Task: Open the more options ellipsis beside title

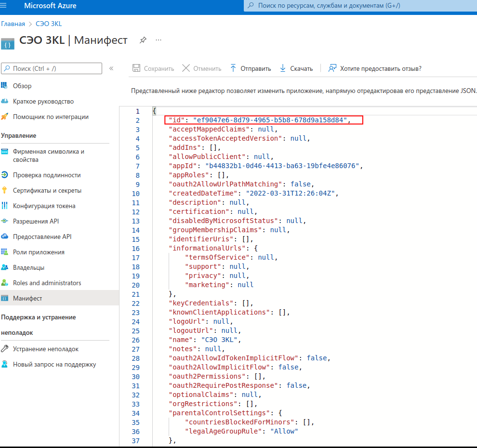Action: click(158, 40)
